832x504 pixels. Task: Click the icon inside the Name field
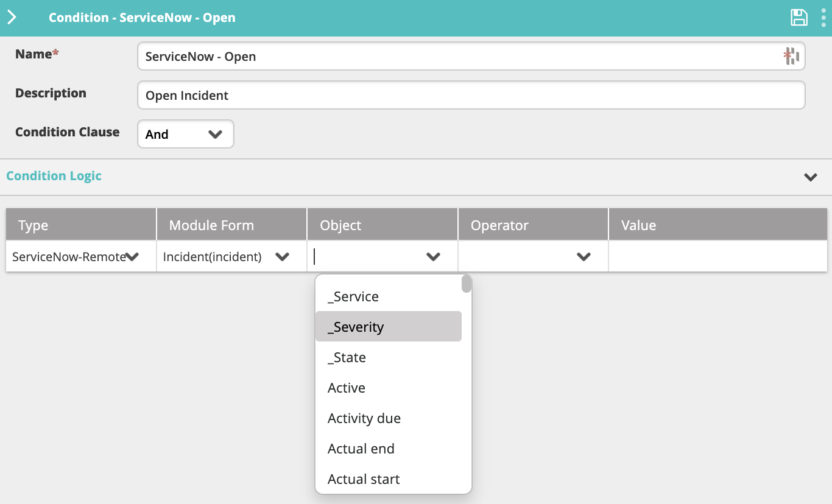tap(791, 57)
